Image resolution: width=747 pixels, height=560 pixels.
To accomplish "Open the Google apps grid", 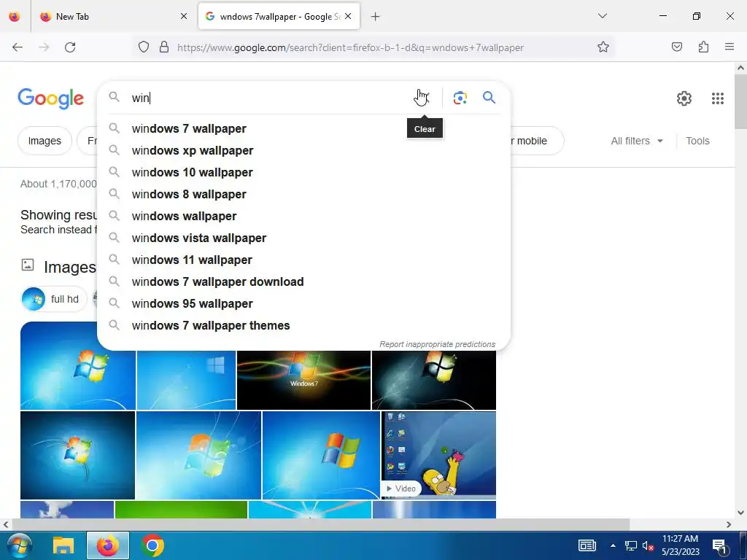I will point(718,98).
